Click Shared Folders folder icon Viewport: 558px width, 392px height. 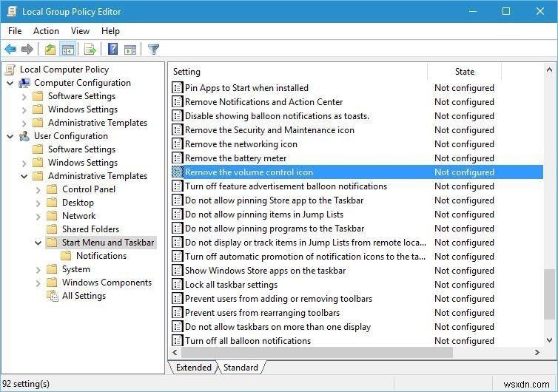(x=53, y=229)
